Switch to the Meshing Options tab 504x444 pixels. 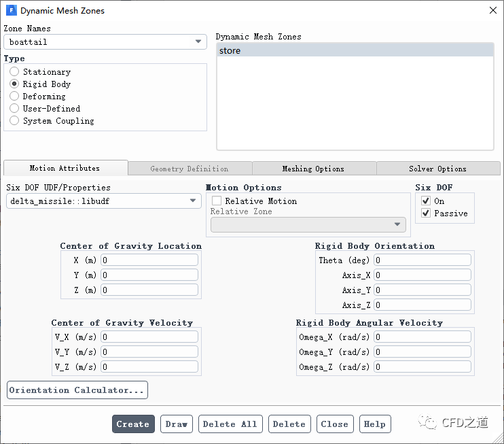click(x=313, y=169)
